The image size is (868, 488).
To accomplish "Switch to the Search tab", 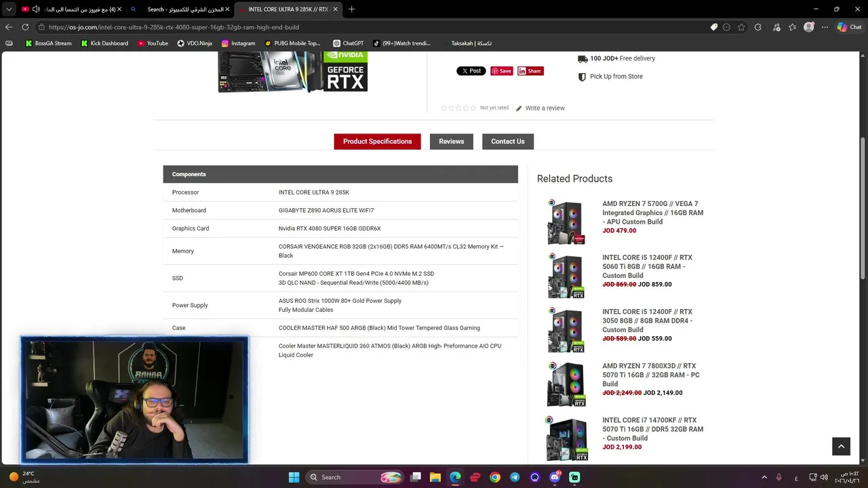I will point(180,9).
